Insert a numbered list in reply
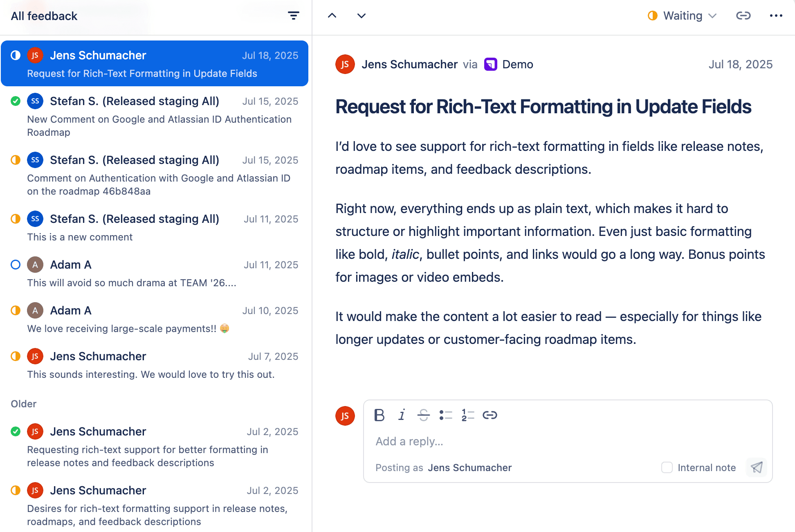Screen dimensions: 795x532 (x=467, y=415)
